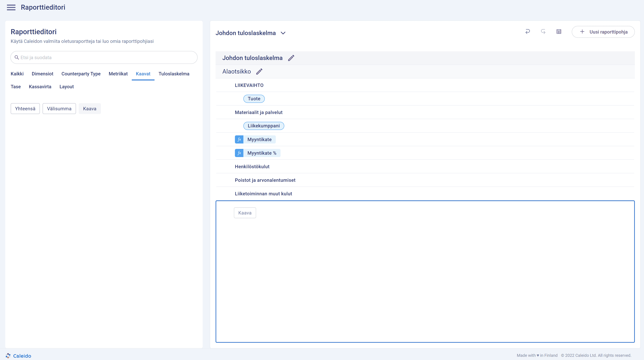Screen dimensions: 644x360
Task: Select the Kaavat tab
Action: [x=143, y=74]
